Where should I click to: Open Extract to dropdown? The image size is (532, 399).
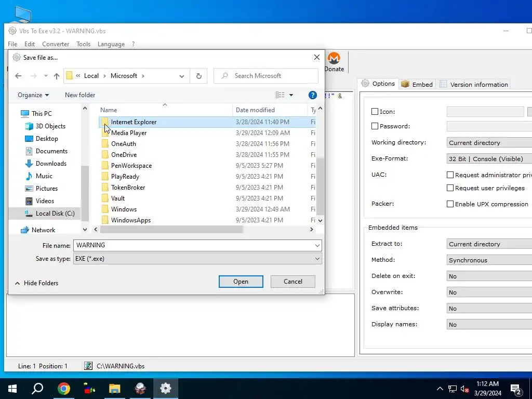pos(489,244)
